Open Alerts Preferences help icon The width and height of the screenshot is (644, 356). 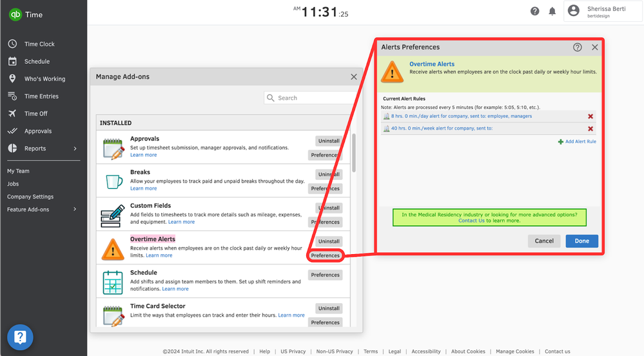tap(577, 47)
